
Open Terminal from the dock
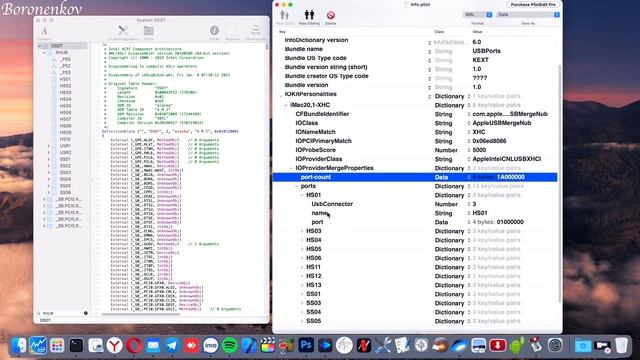pyautogui.click(x=76, y=345)
